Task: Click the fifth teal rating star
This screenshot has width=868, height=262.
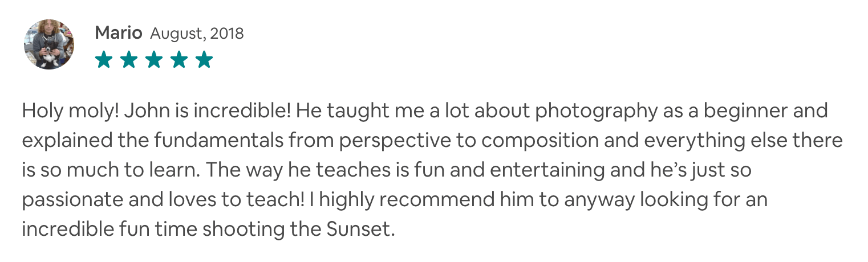Action: 204,59
